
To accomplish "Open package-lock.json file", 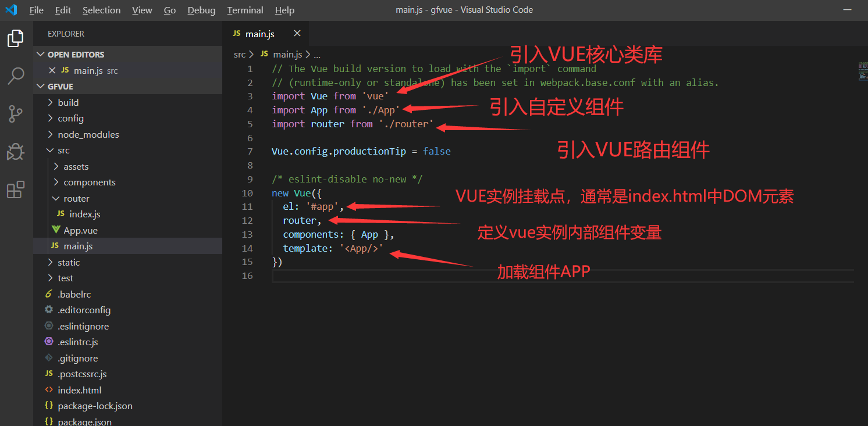I will 127,406.
